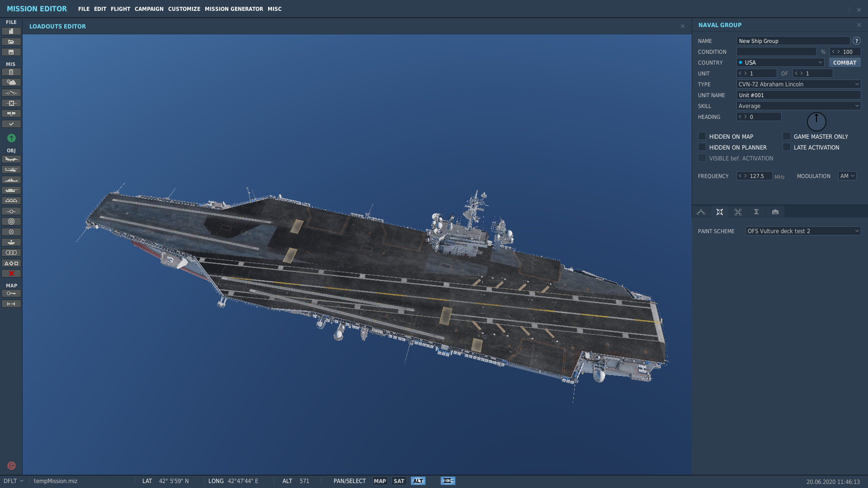The image size is (868, 488).
Task: Click the red X delete icon
Action: (11, 273)
